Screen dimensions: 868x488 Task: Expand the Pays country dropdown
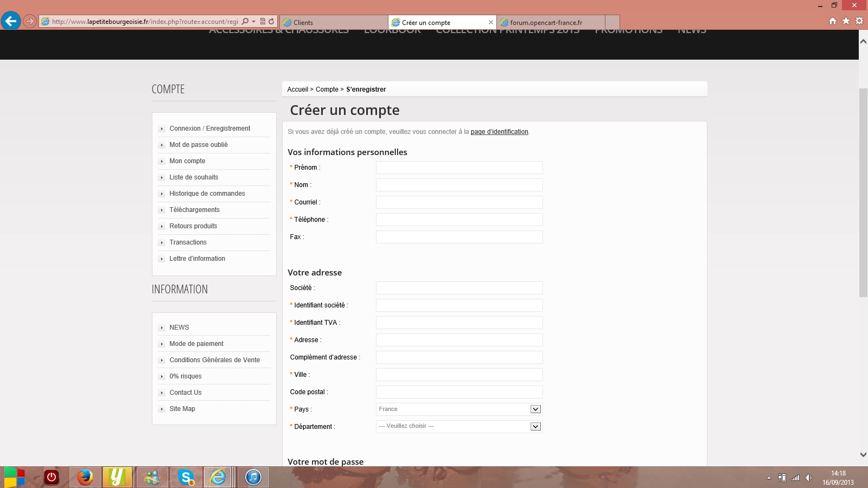(x=535, y=409)
